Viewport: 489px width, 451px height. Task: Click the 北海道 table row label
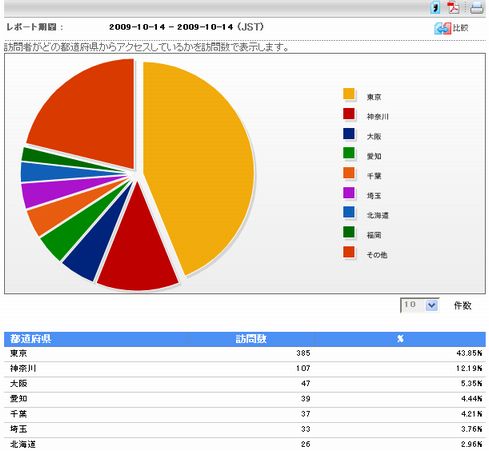pos(23,444)
